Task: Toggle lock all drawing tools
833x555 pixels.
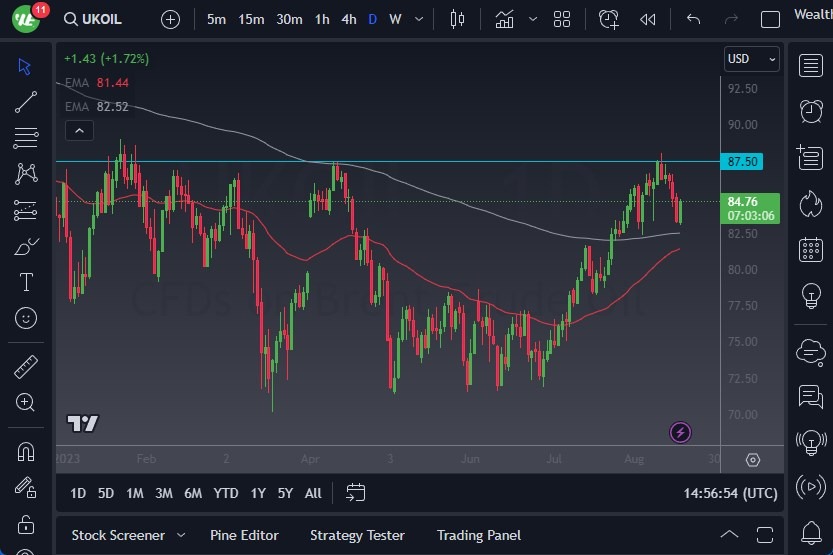Action: 26,523
